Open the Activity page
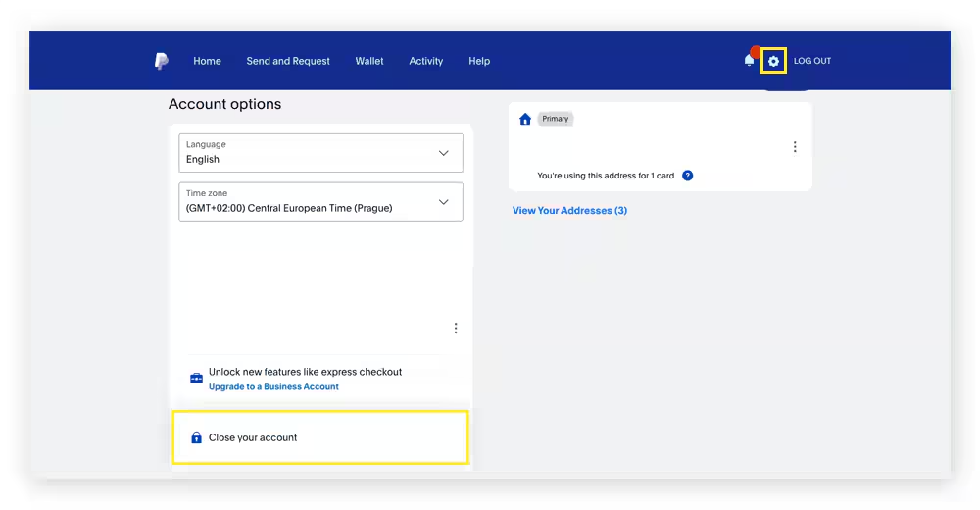Screen dimensions: 980x510 pos(426,61)
